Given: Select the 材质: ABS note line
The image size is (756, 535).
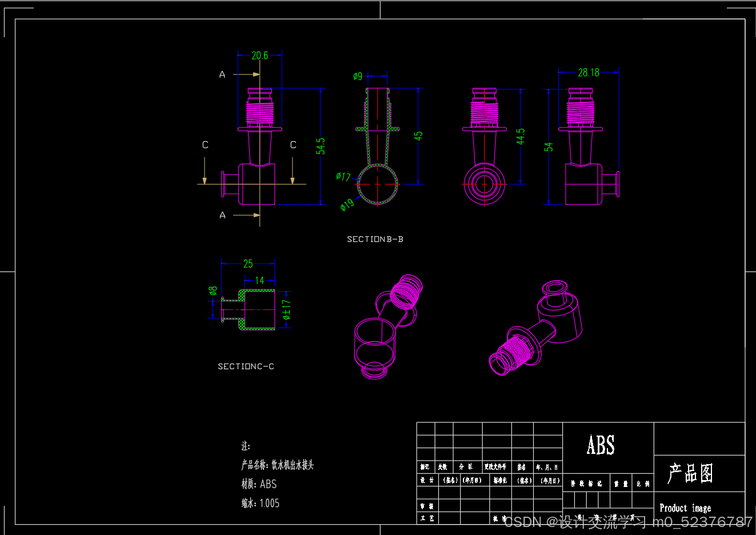Looking at the screenshot, I should [259, 484].
